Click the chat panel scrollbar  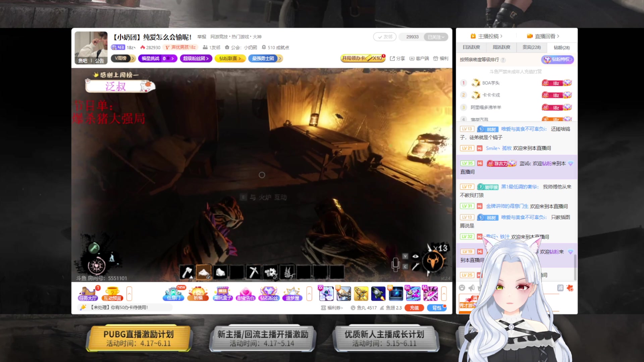click(x=575, y=267)
